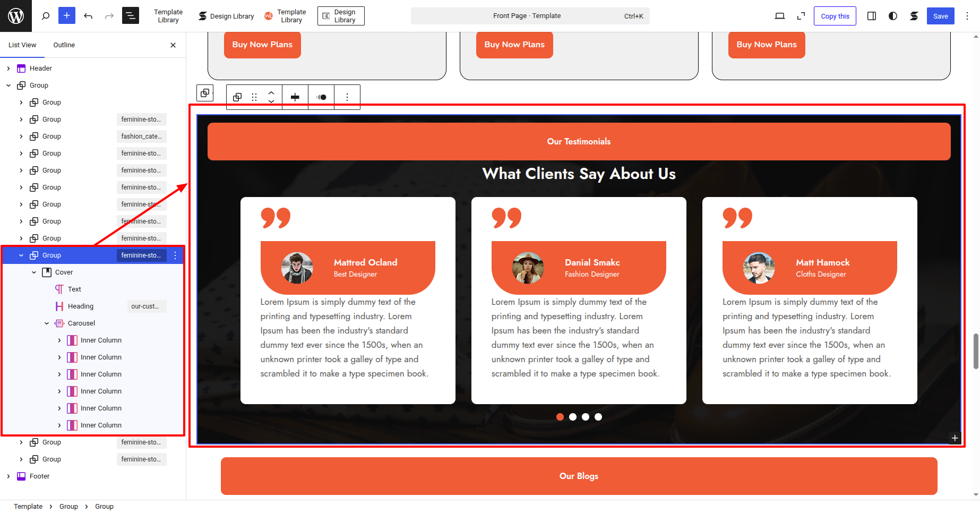Viewport: 980px width, 513px height.
Task: Click the drag handle in block toolbar
Action: click(254, 97)
